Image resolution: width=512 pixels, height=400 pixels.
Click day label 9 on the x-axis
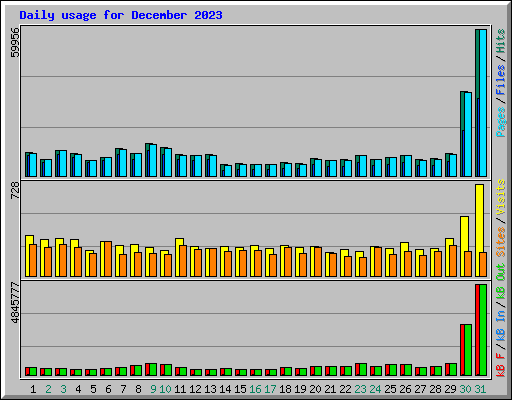(153, 389)
